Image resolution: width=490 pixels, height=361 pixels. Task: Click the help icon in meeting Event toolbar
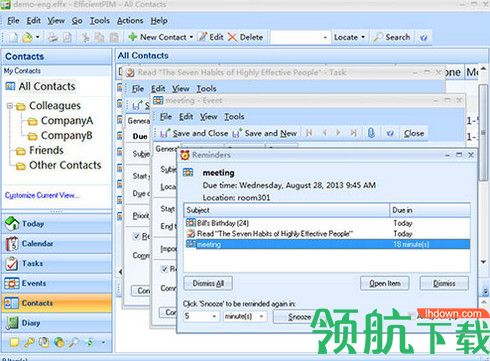coord(390,133)
